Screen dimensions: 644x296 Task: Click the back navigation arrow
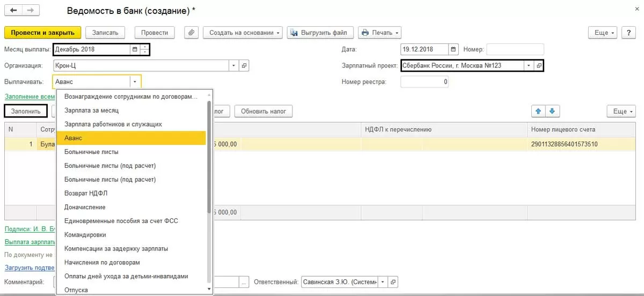[x=13, y=11]
